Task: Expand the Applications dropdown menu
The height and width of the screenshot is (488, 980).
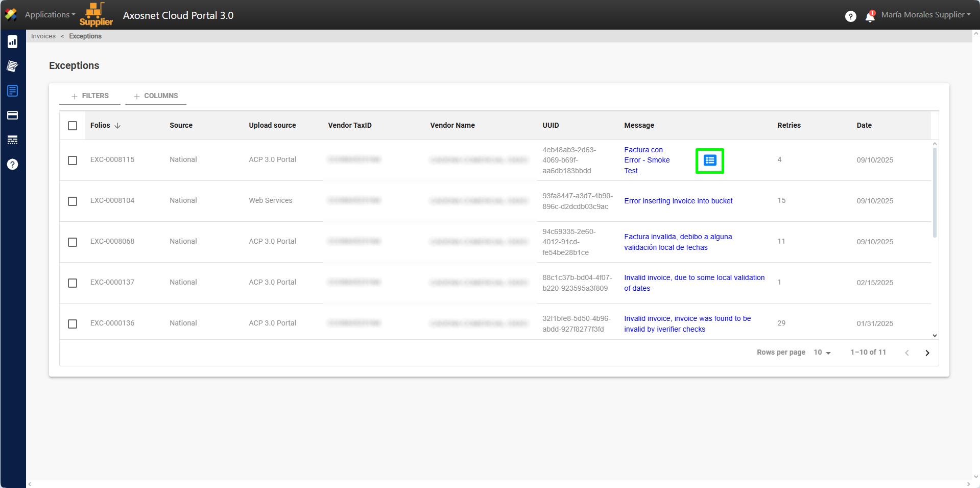Action: pos(50,15)
